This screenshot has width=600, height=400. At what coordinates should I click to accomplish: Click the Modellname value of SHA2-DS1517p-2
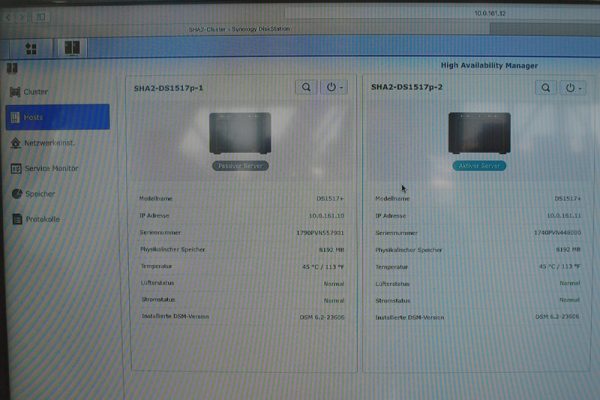pyautogui.click(x=567, y=199)
